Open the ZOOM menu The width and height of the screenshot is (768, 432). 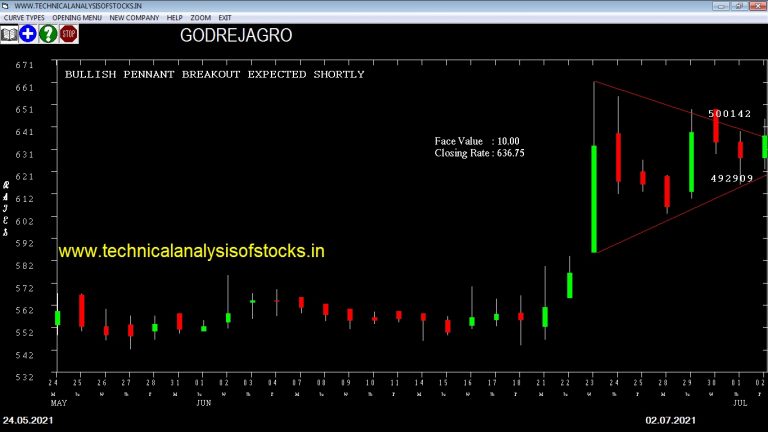pyautogui.click(x=200, y=18)
